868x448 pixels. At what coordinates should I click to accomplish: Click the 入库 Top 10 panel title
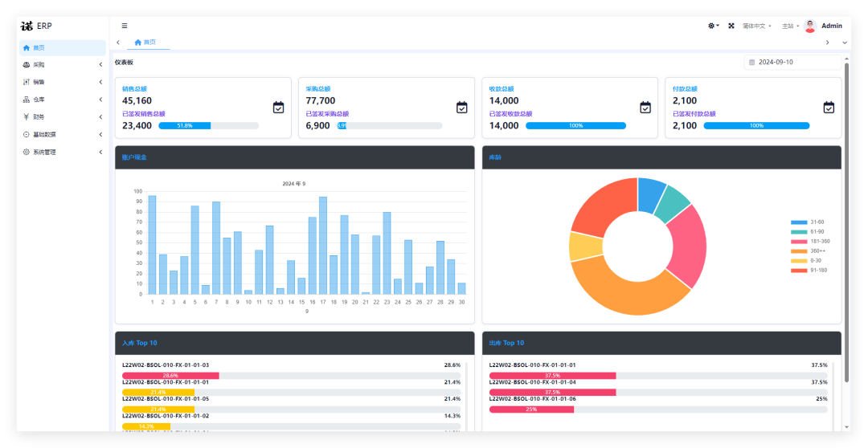(x=140, y=343)
